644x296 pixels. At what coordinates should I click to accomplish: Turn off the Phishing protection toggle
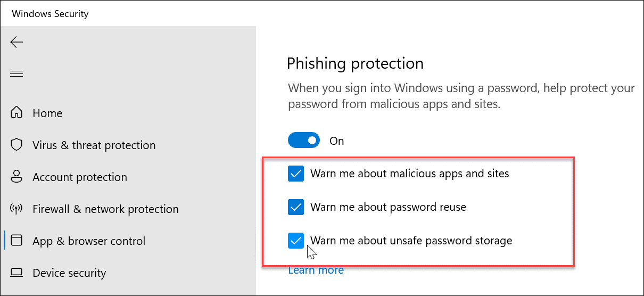304,141
